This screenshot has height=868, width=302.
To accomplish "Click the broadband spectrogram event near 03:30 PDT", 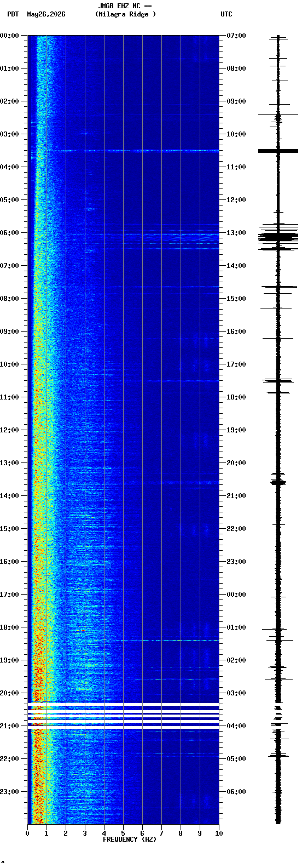I will [123, 151].
